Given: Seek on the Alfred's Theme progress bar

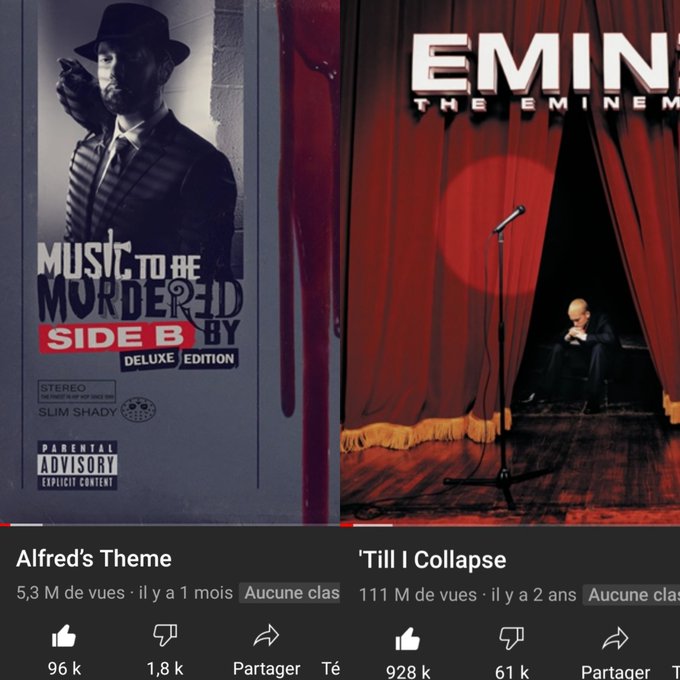Looking at the screenshot, I should click(170, 525).
